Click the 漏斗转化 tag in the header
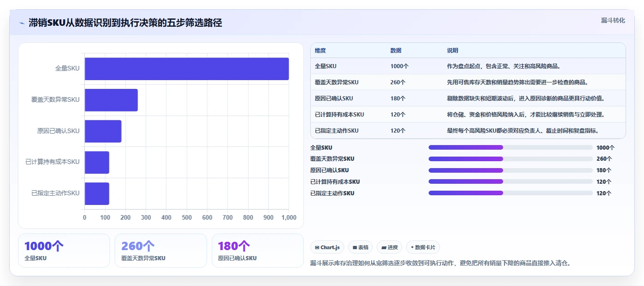Image resolution: width=644 pixels, height=286 pixels. tap(613, 20)
